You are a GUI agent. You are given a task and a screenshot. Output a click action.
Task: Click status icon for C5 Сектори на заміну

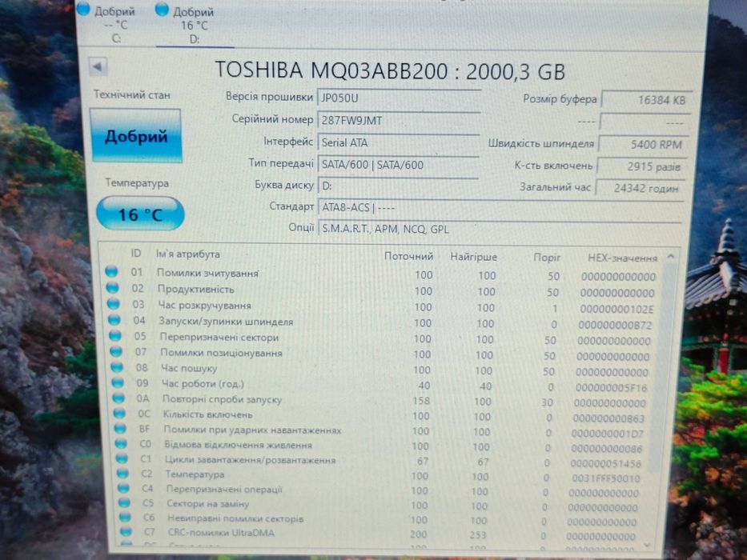coord(124,502)
